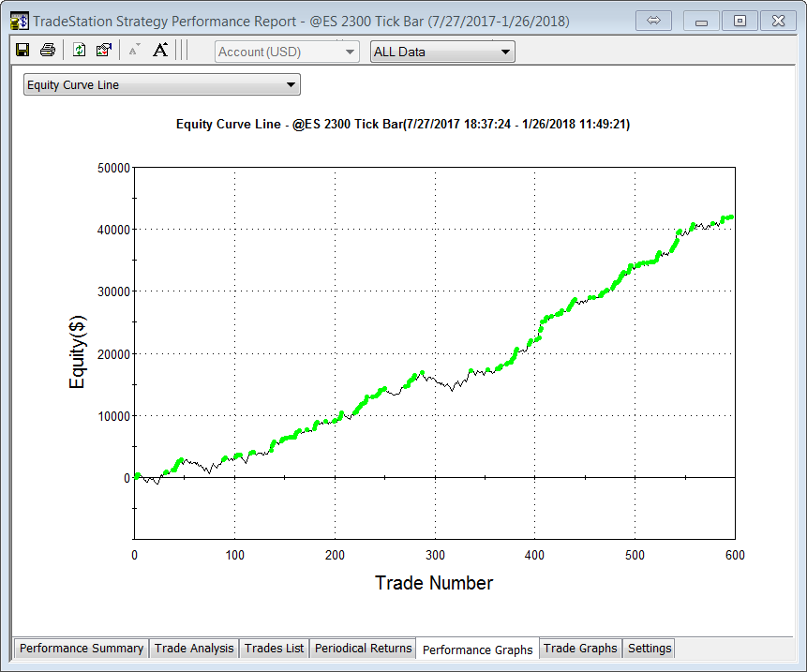The image size is (807, 672).
Task: Click the Save report icon
Action: 22,51
